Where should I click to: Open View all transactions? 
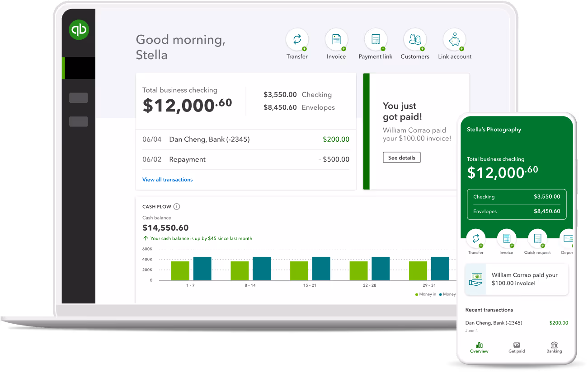click(x=167, y=179)
